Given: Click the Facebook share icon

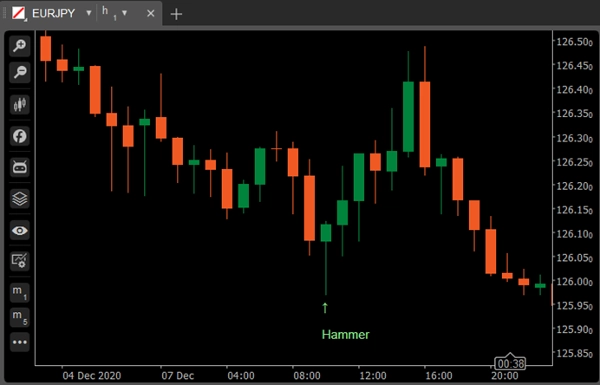Looking at the screenshot, I should coord(20,136).
